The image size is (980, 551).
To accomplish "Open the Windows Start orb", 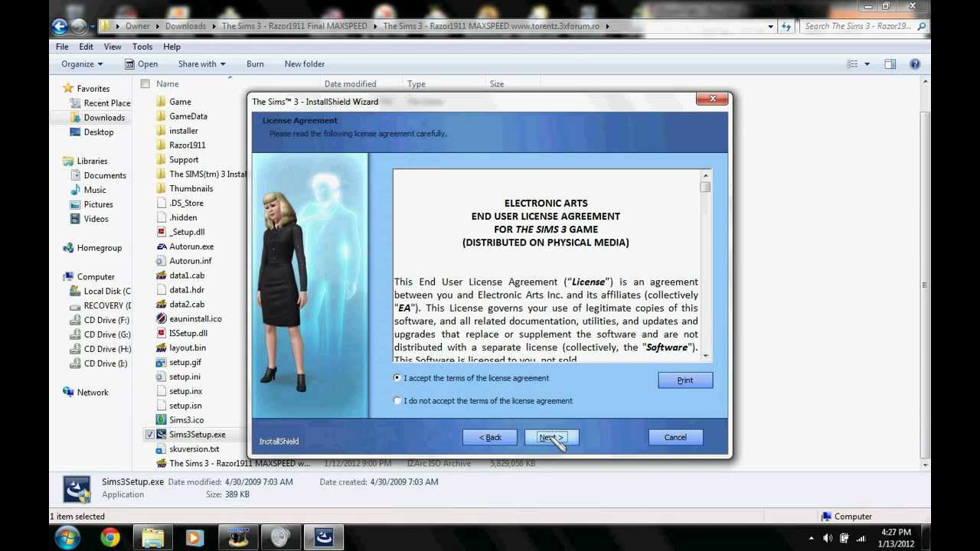I will (x=67, y=537).
